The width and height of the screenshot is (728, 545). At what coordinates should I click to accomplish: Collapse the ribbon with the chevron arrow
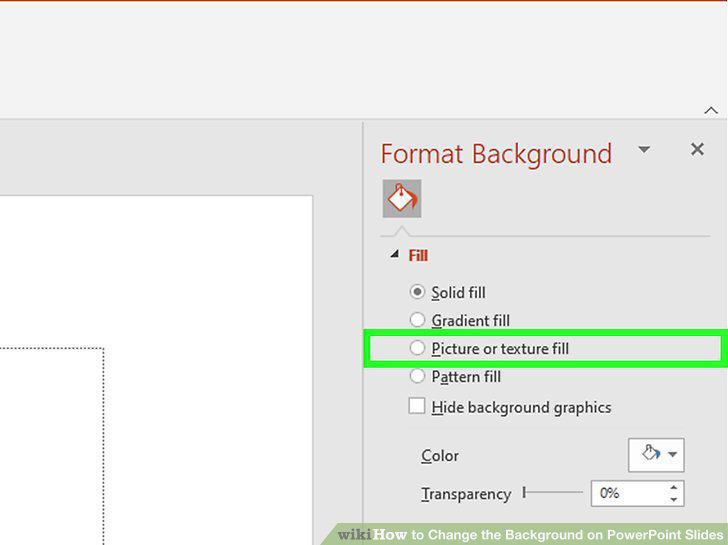point(710,110)
